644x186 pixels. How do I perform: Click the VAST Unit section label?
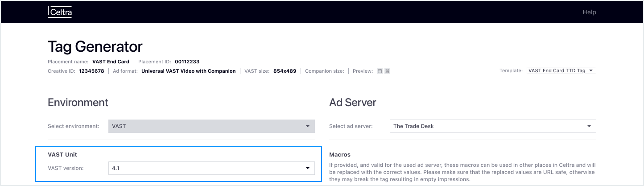(62, 154)
